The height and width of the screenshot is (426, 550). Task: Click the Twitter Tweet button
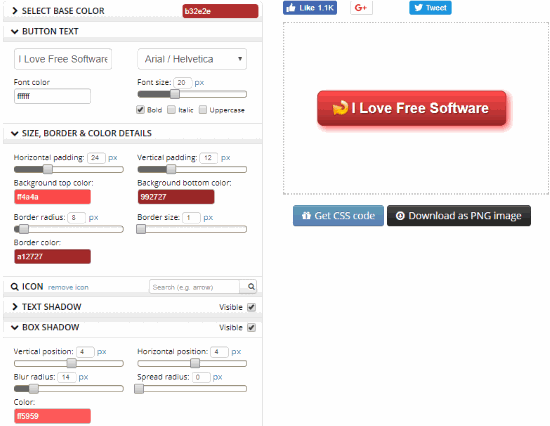coord(430,8)
